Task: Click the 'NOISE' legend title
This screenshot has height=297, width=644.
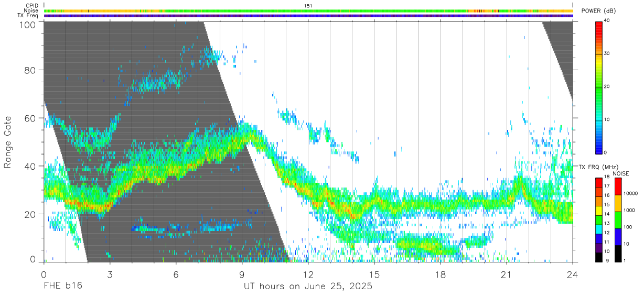Action: pos(620,173)
